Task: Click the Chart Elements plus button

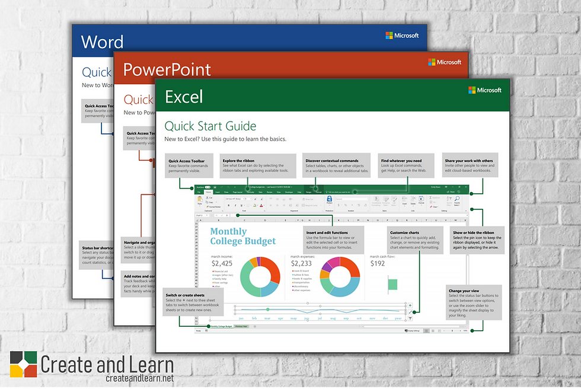Action: coord(410,305)
